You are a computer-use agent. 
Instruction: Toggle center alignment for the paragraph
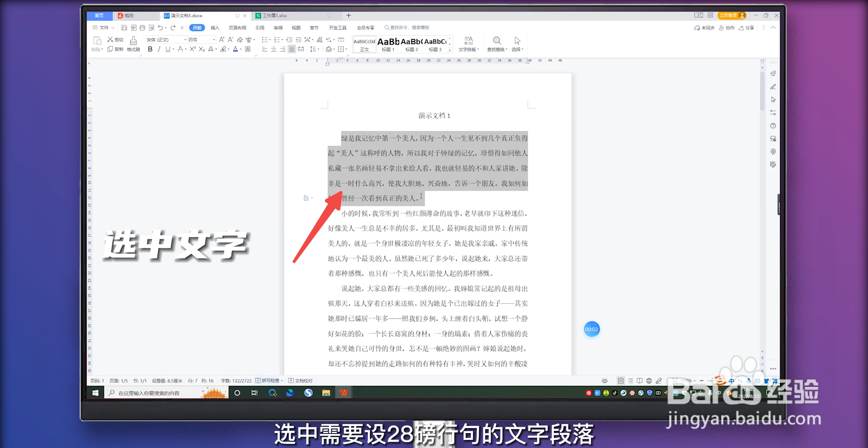[273, 49]
